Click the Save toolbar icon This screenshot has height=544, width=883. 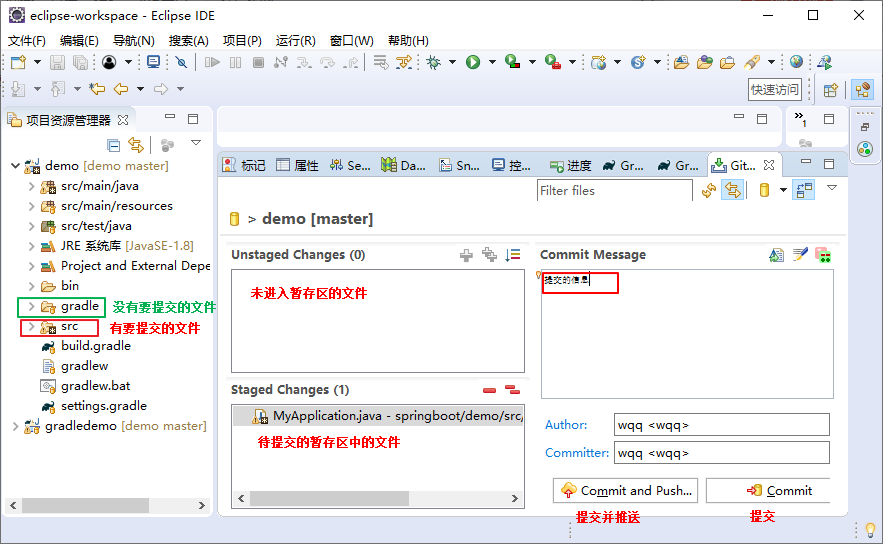[57, 62]
